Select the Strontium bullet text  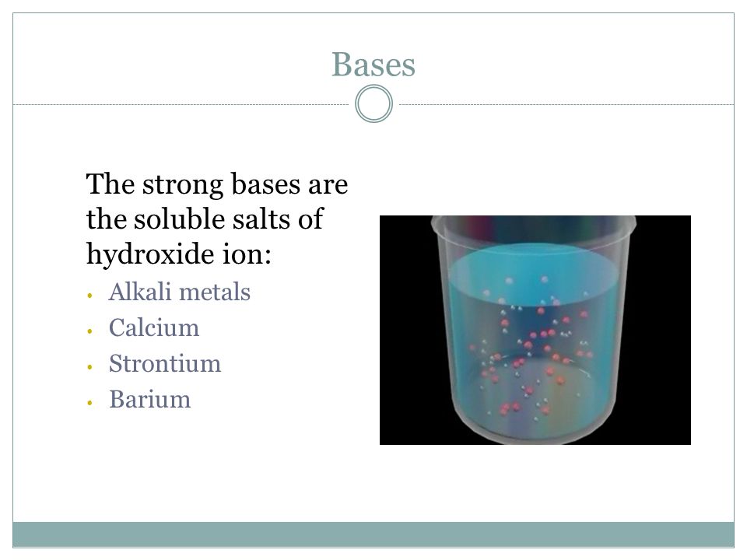(165, 363)
